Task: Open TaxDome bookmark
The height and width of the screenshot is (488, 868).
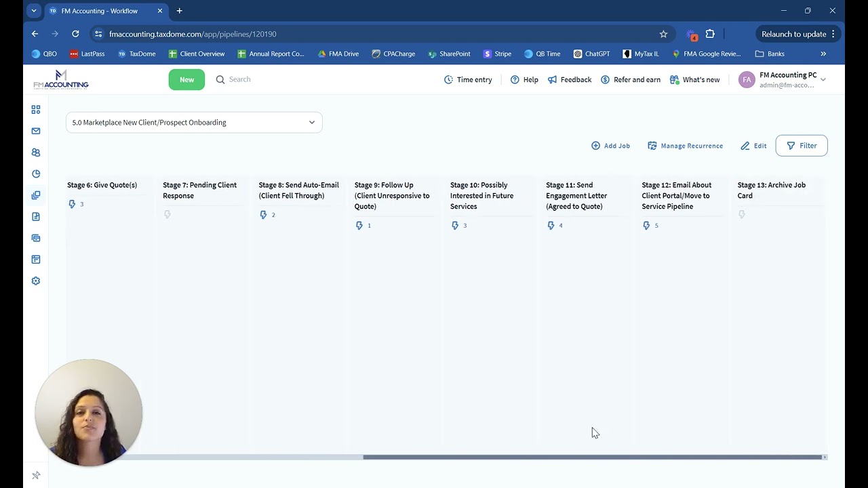Action: (136, 54)
